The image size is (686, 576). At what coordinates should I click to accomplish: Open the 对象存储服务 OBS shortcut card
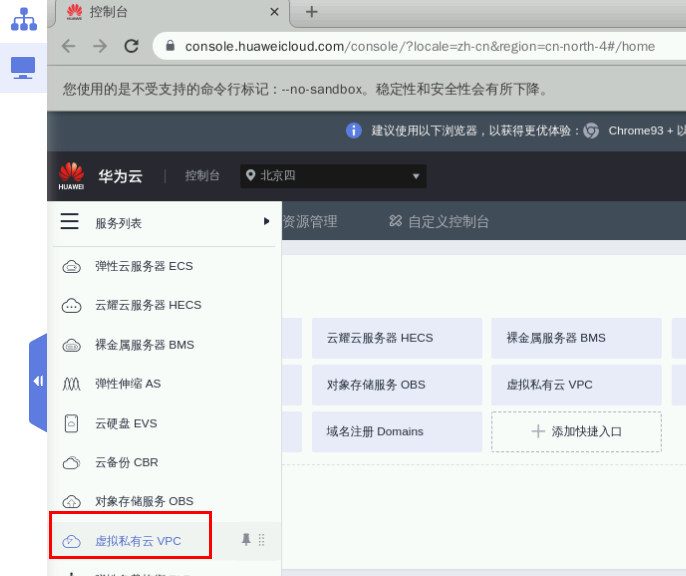click(x=397, y=385)
